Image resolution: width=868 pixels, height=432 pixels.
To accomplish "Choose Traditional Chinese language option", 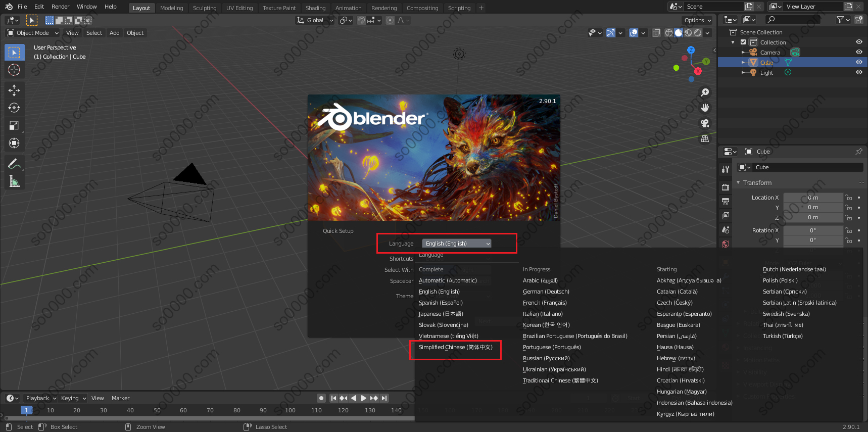I will 560,380.
